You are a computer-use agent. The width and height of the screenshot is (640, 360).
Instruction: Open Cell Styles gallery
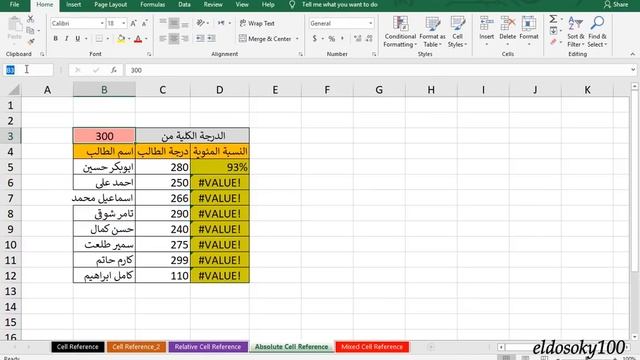pos(457,31)
